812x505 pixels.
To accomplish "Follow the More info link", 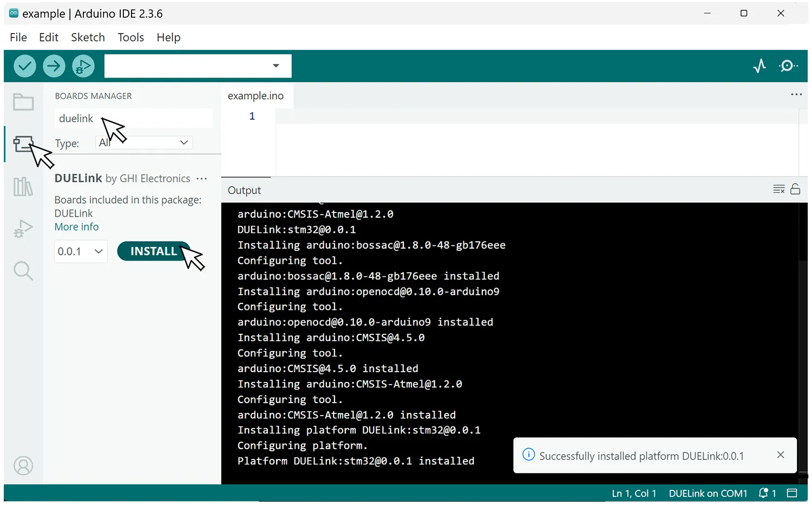I will [x=76, y=227].
